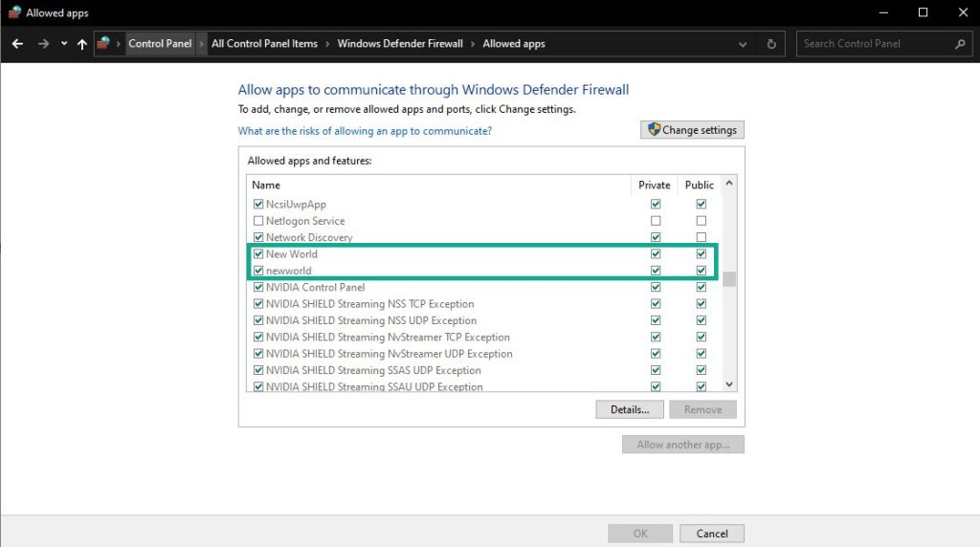Enable Private checkbox for Netlogon Service
The image size is (980, 547).
[x=655, y=221]
